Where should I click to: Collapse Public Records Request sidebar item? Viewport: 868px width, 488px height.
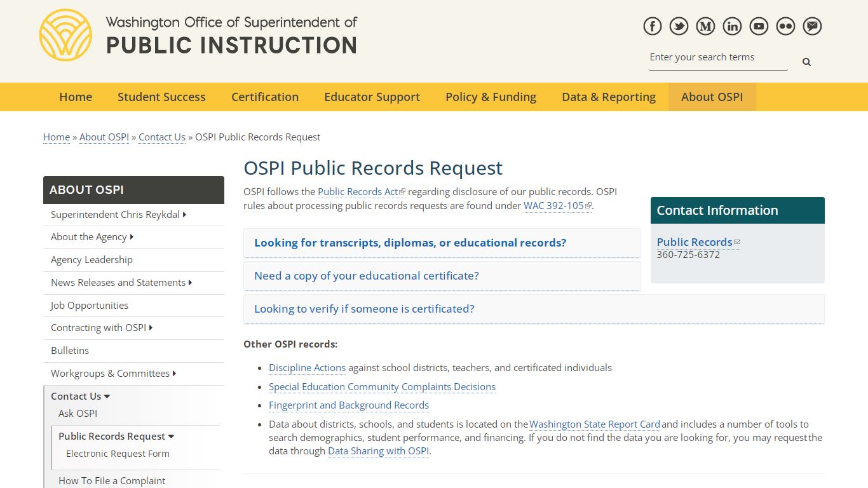click(116, 436)
